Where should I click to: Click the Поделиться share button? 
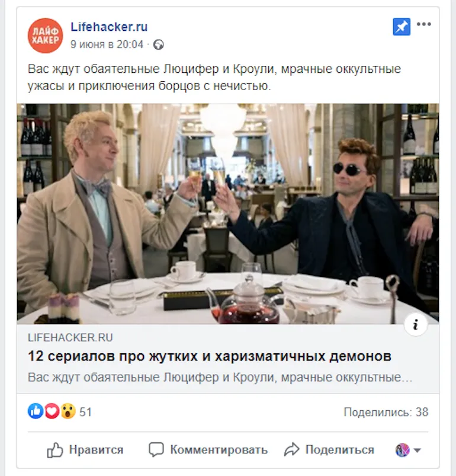pyautogui.click(x=329, y=449)
